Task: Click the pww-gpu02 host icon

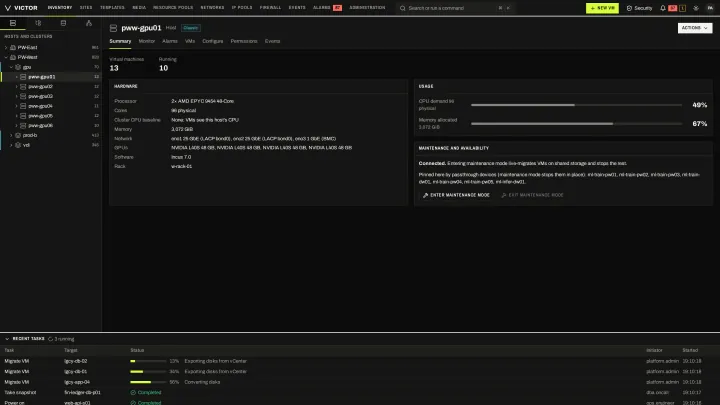Action: [x=23, y=86]
